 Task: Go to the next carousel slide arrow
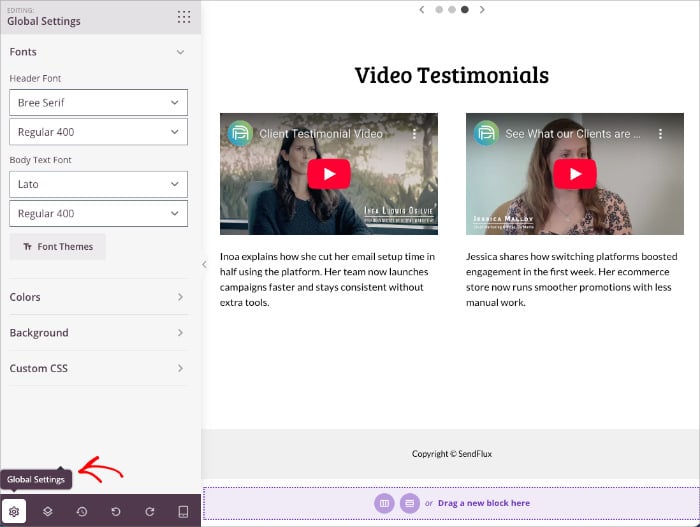pyautogui.click(x=482, y=9)
